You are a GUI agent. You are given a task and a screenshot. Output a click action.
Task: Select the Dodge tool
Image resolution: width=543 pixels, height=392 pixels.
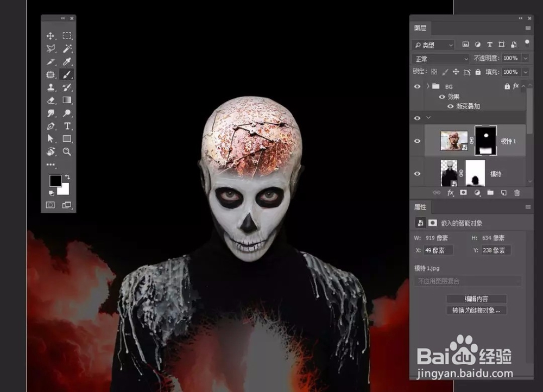coord(67,113)
